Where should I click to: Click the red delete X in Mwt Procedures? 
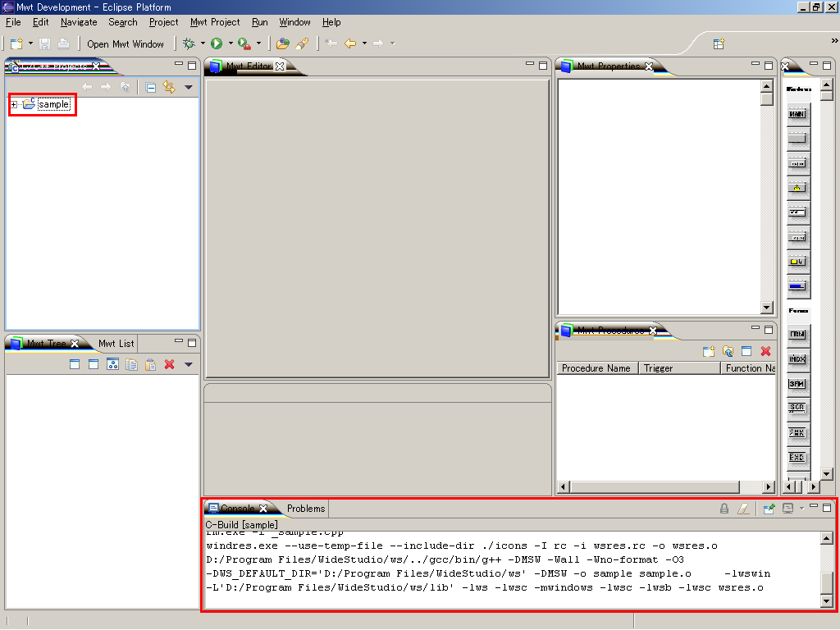(x=765, y=351)
